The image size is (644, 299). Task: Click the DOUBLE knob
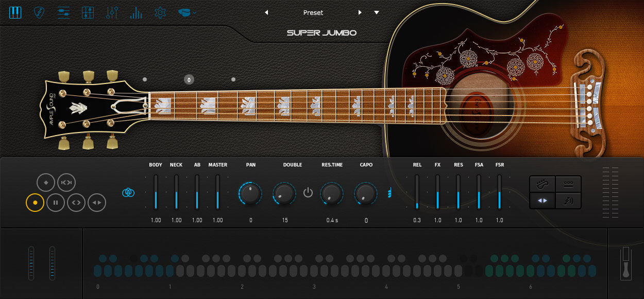click(x=284, y=193)
